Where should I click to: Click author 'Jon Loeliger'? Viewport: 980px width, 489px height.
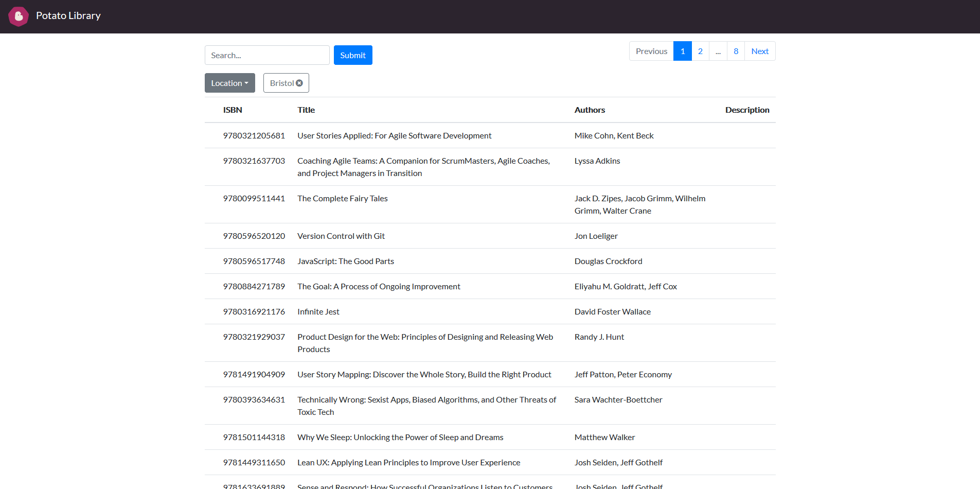point(596,236)
